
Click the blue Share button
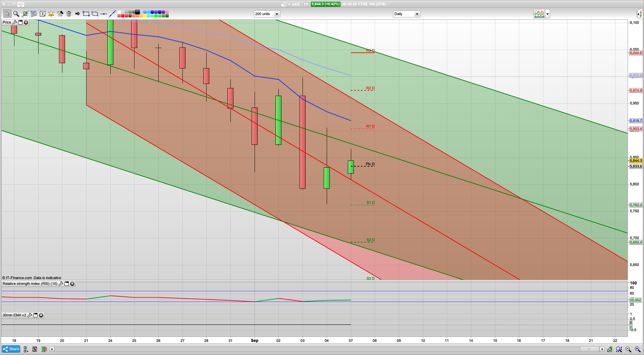pyautogui.click(x=10, y=349)
